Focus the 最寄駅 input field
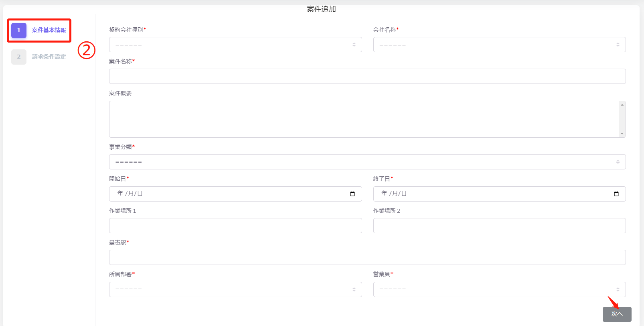644x326 pixels. [367, 257]
